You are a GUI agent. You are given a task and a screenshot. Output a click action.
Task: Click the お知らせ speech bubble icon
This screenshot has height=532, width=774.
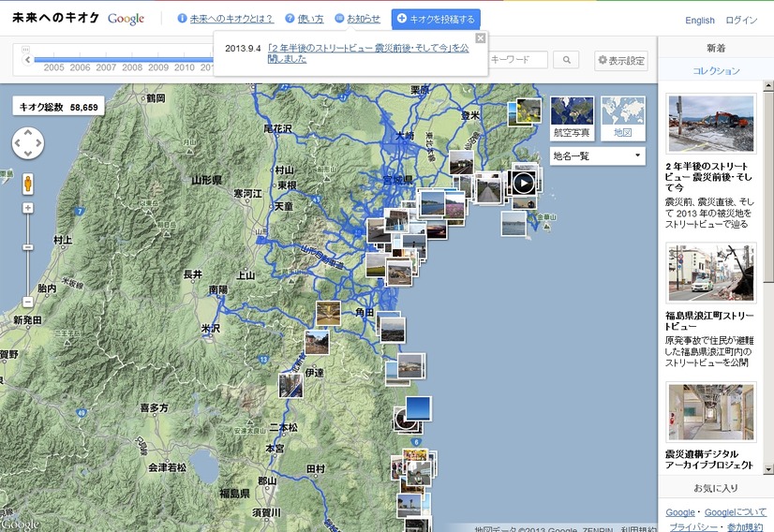pos(339,18)
